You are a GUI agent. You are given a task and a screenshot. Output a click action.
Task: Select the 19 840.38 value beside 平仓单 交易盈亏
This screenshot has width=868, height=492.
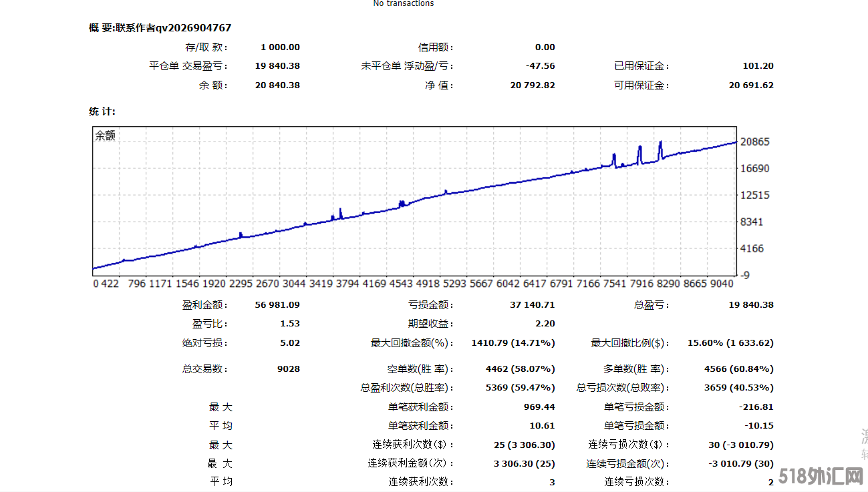pos(277,66)
